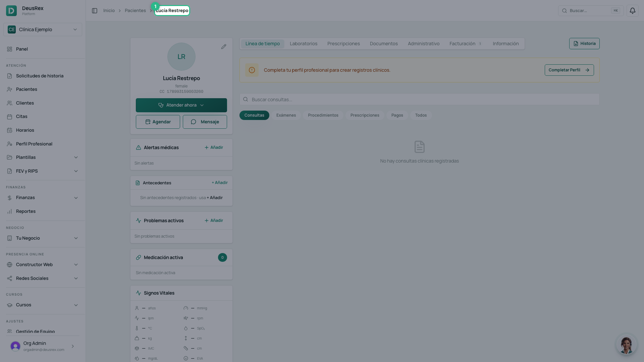Switch to the Prescripciones tab
This screenshot has width=644, height=362.
(343, 44)
